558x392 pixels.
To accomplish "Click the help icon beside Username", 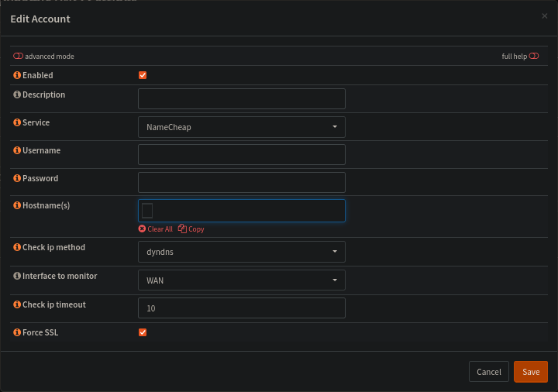I will (x=17, y=150).
